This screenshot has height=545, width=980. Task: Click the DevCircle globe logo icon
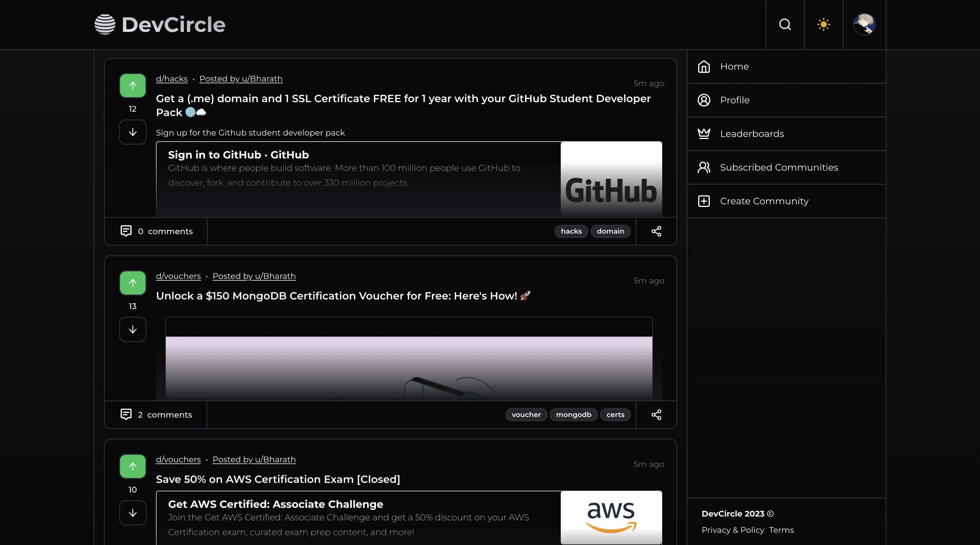[x=105, y=24]
